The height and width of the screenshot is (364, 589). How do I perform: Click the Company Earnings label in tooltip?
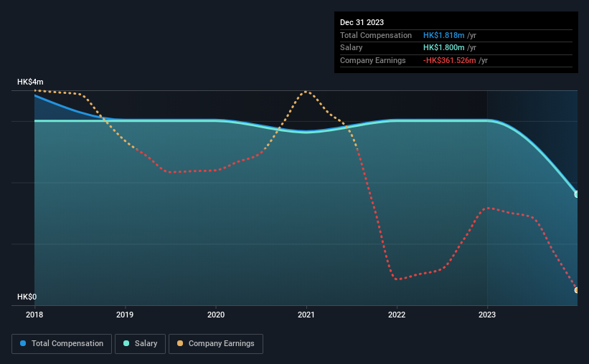click(372, 60)
